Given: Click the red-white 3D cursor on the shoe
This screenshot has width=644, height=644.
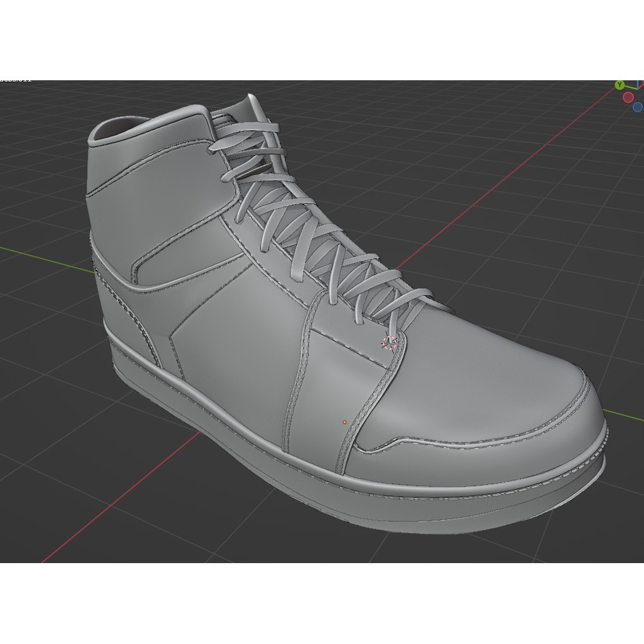Looking at the screenshot, I should [389, 343].
